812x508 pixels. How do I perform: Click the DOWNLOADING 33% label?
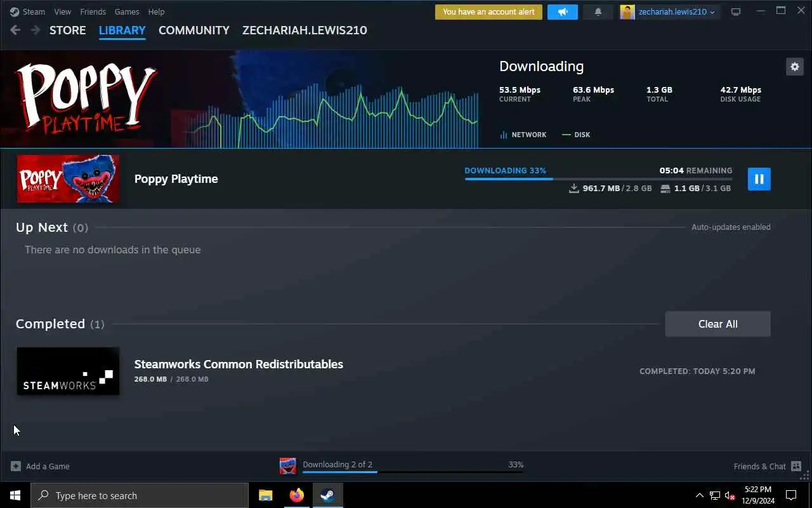pyautogui.click(x=506, y=171)
